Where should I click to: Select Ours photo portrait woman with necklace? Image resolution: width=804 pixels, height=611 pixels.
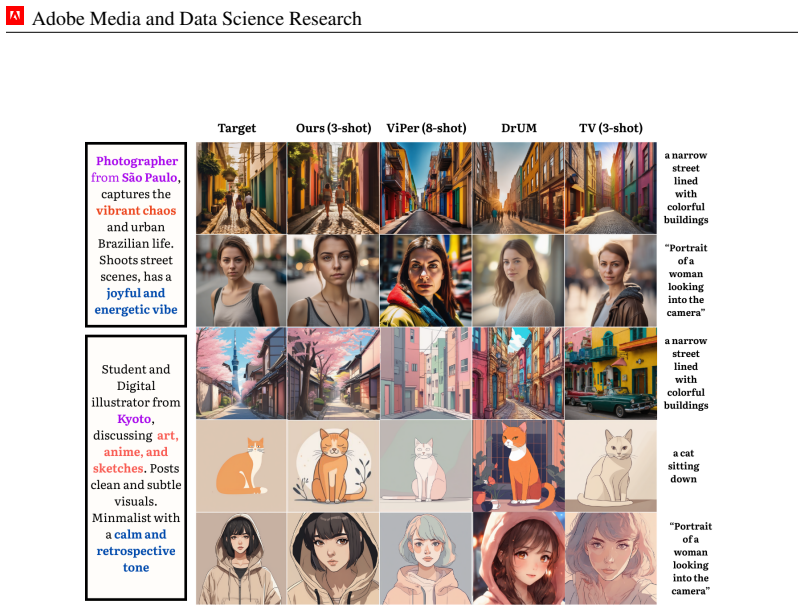[333, 281]
